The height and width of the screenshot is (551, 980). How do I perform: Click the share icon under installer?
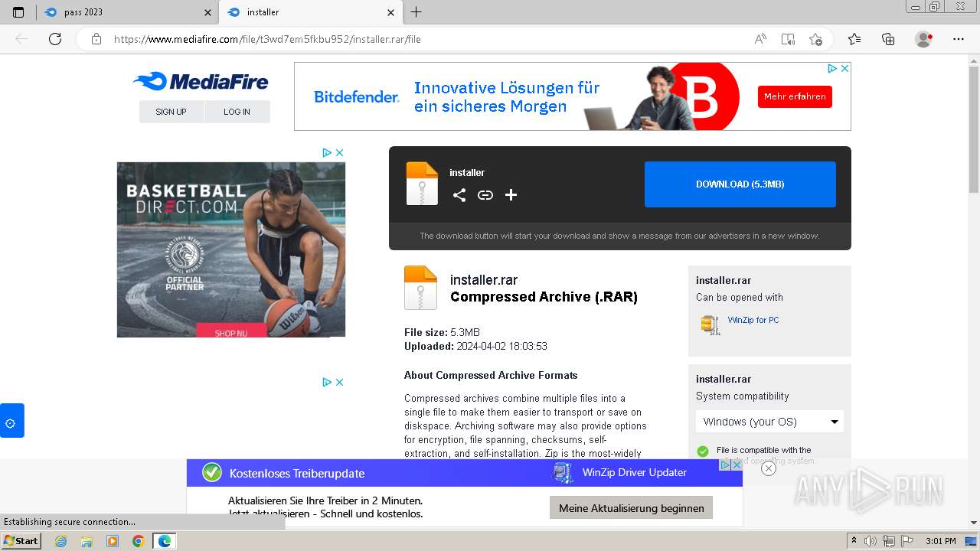[x=459, y=195]
